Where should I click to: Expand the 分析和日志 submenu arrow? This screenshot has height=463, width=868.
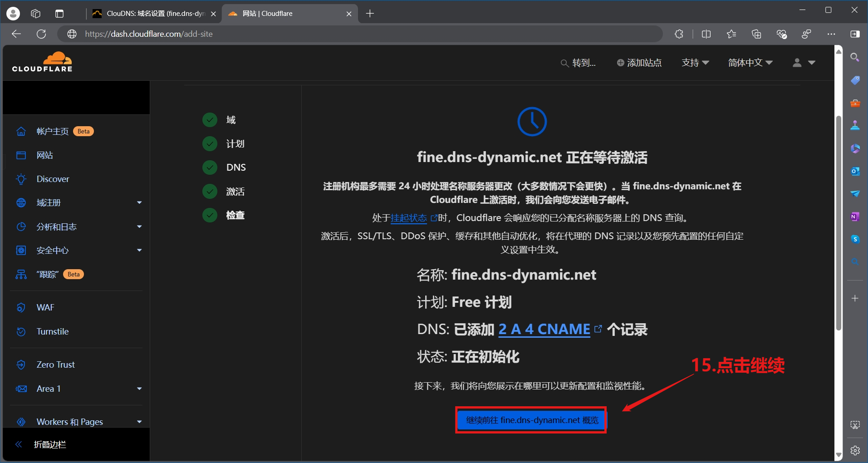pos(139,227)
